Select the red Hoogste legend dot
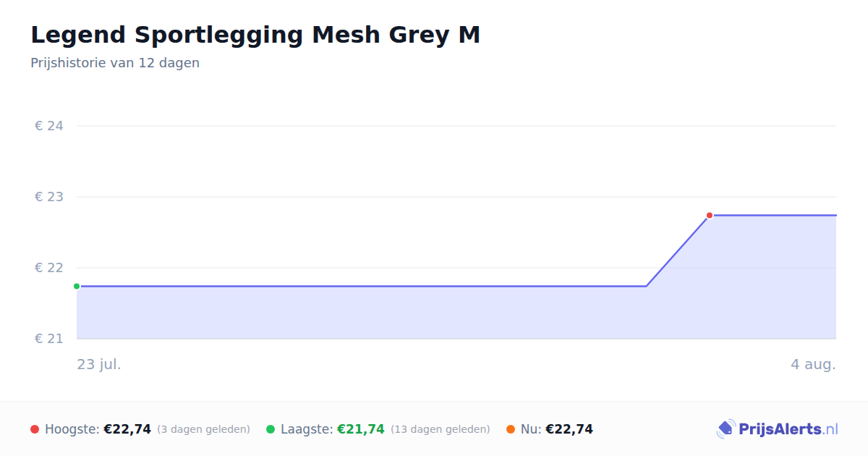The image size is (868, 456). tap(35, 429)
